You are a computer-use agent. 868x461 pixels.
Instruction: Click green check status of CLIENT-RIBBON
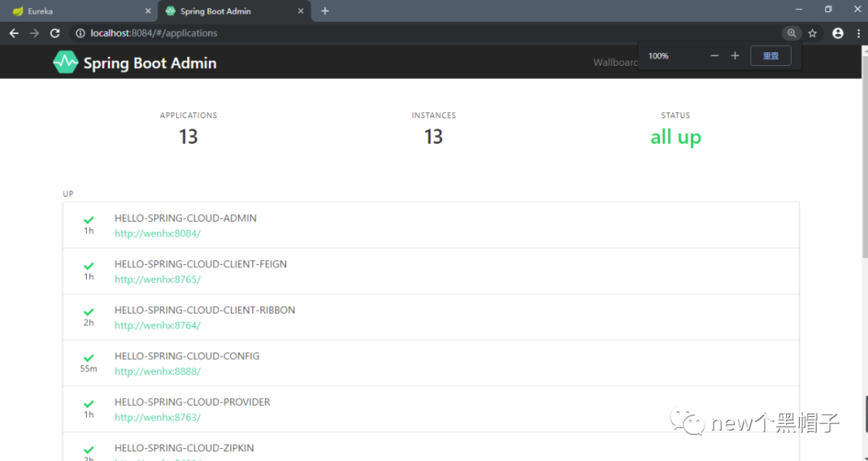tap(88, 312)
